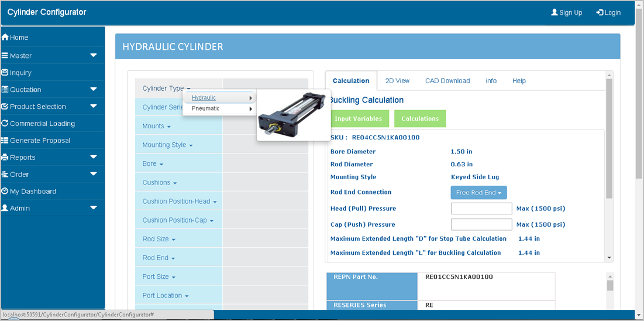The image size is (644, 321).
Task: Expand the Product Selection menu arrow
Action: tap(94, 106)
